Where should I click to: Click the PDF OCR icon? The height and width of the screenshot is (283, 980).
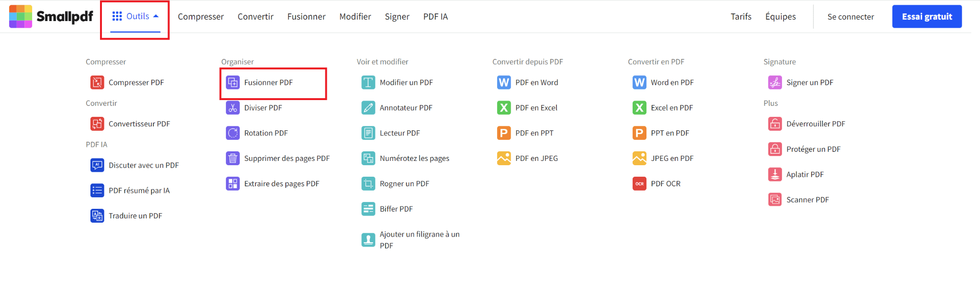[639, 184]
